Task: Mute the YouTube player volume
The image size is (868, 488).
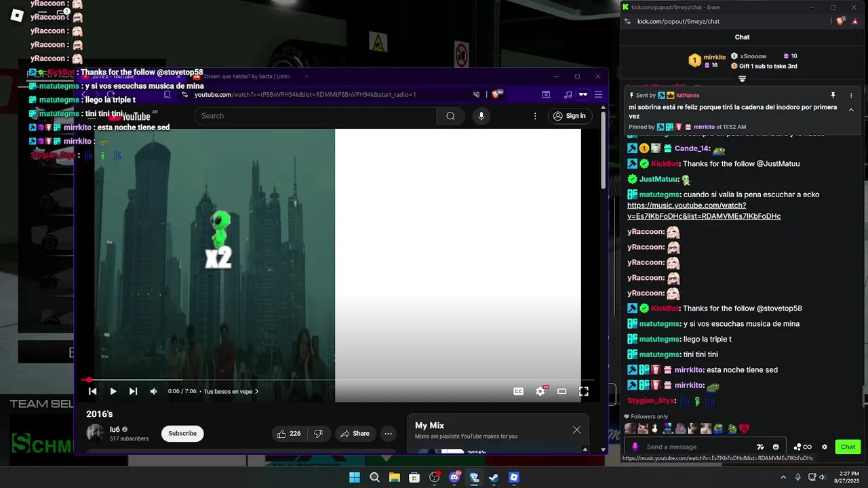Action: (153, 391)
